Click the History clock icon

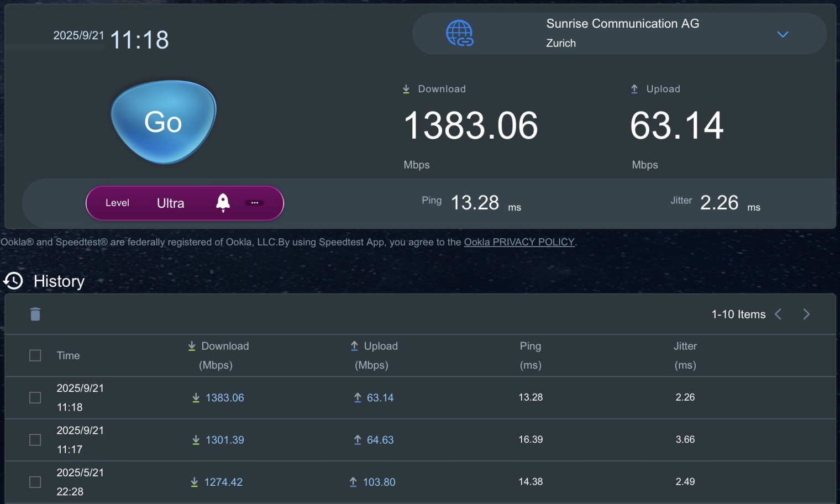(x=13, y=281)
